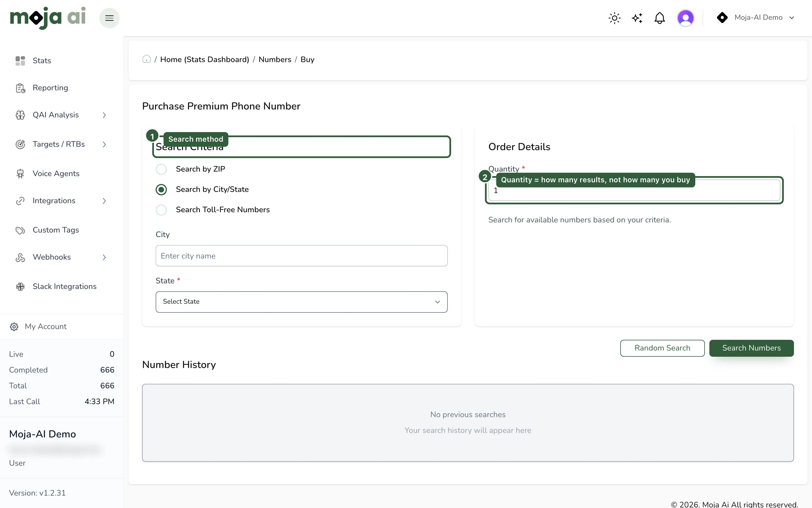812x508 pixels.
Task: Click the Slack Integrations icon
Action: click(20, 286)
